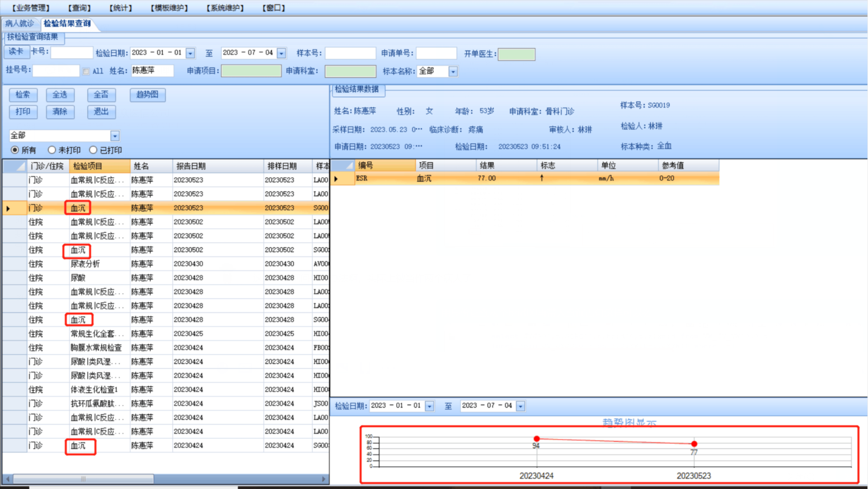Click the 参考值 column header
Screen dimensions: 868x489
[688, 166]
